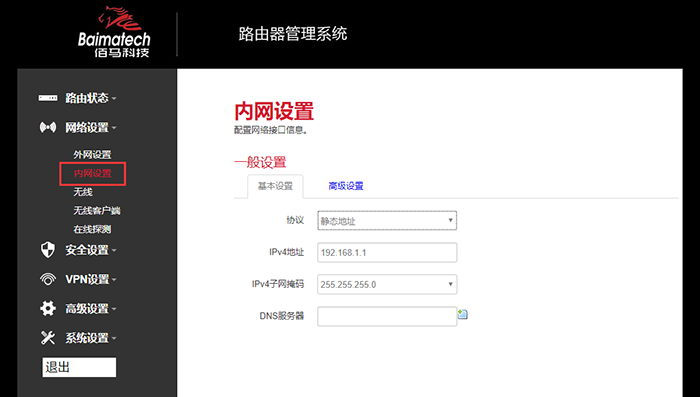700x397 pixels.
Task: Click the 内网设置 page heading
Action: point(274,111)
